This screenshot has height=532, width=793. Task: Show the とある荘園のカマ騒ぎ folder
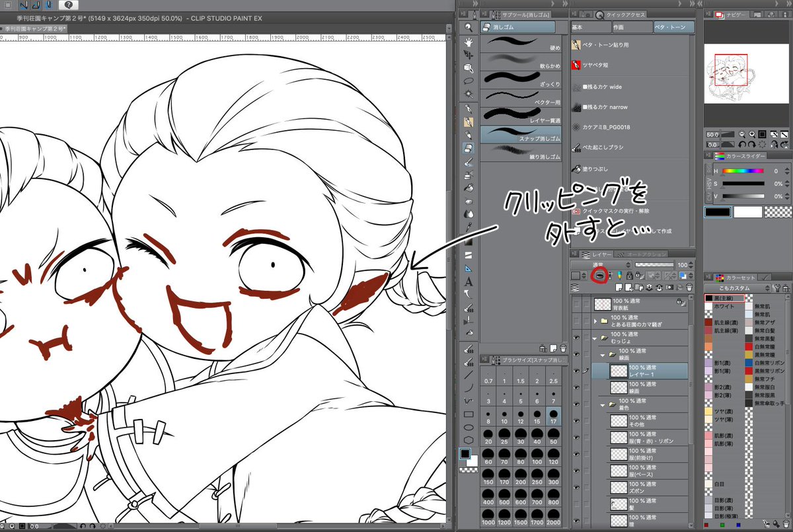tap(577, 321)
